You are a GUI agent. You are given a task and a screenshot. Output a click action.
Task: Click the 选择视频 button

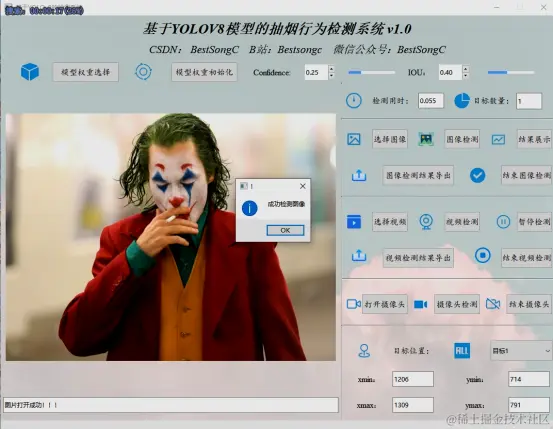(390, 222)
